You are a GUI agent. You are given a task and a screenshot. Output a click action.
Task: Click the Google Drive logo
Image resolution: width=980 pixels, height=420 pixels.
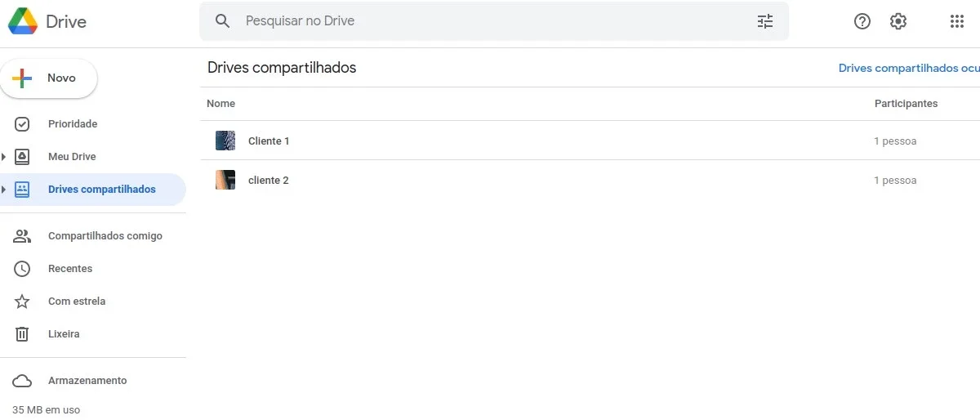click(x=23, y=21)
